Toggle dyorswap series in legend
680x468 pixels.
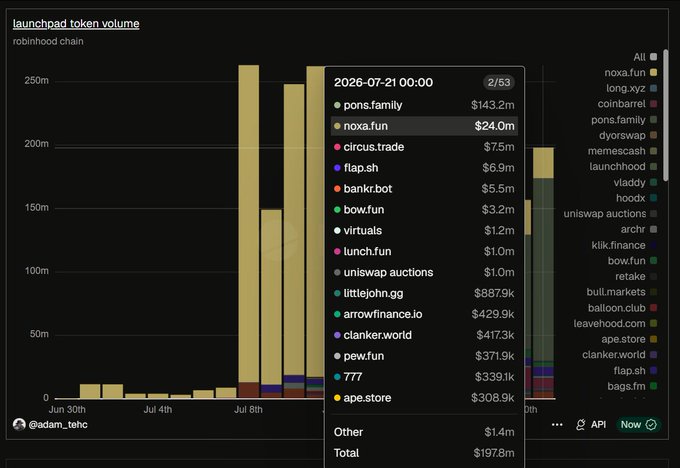pyautogui.click(x=628, y=135)
